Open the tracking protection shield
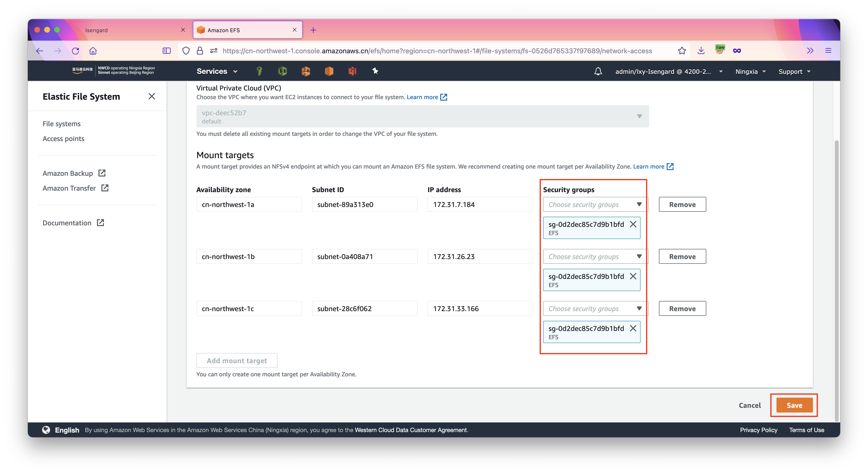Image resolution: width=868 pixels, height=474 pixels. [186, 51]
